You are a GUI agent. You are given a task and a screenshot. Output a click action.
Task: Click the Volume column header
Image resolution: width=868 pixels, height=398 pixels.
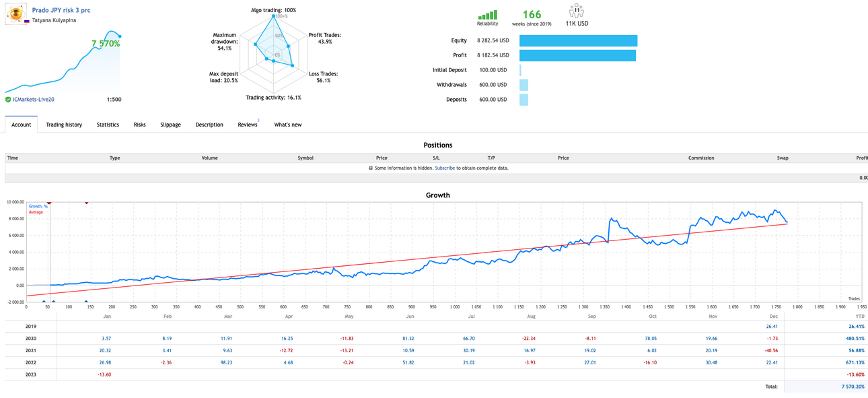coord(209,158)
